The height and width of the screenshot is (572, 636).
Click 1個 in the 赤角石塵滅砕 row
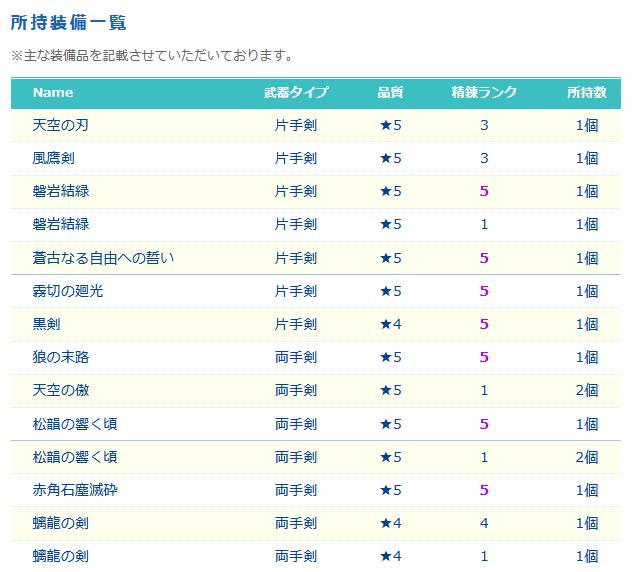tap(587, 490)
